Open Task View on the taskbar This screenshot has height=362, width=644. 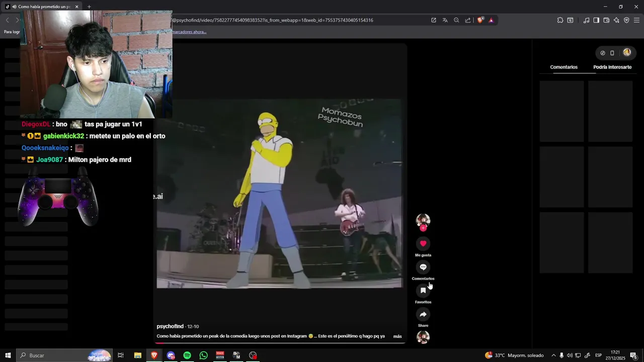point(121,355)
